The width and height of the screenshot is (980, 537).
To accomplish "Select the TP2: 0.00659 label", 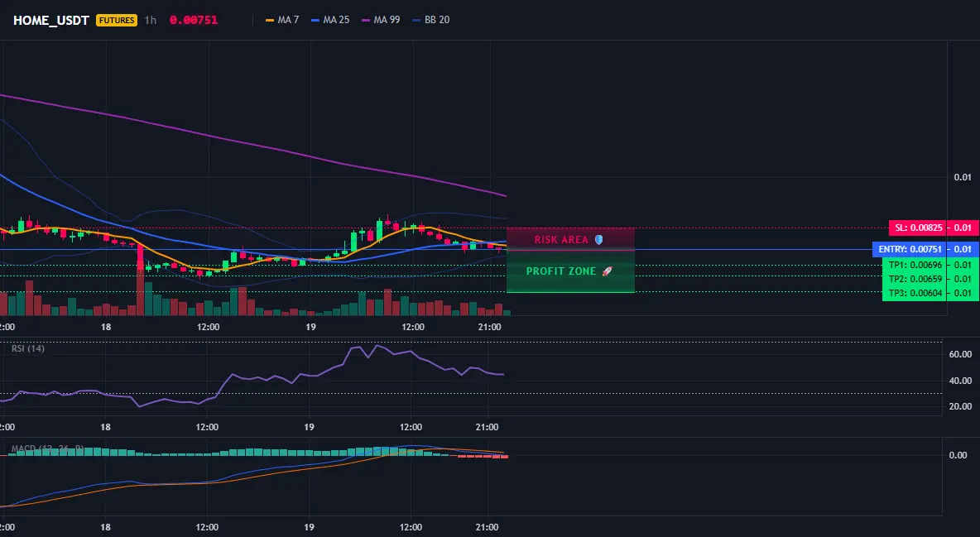I will pyautogui.click(x=915, y=279).
